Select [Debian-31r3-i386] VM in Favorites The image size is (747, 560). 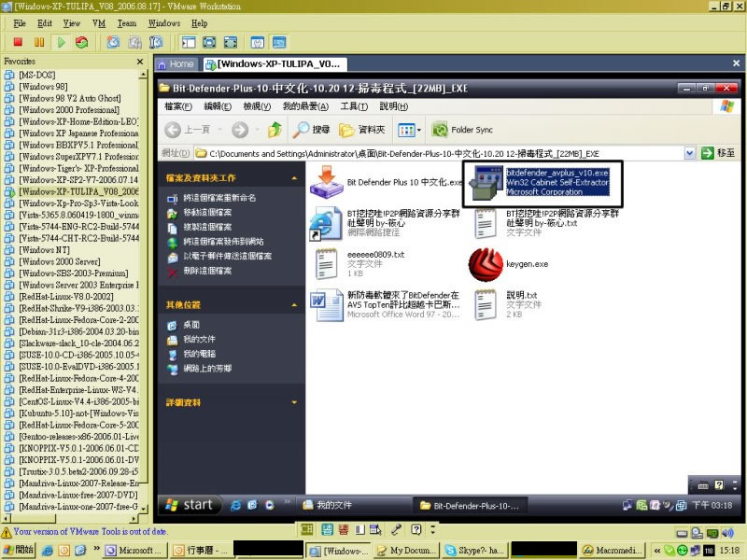click(x=78, y=331)
